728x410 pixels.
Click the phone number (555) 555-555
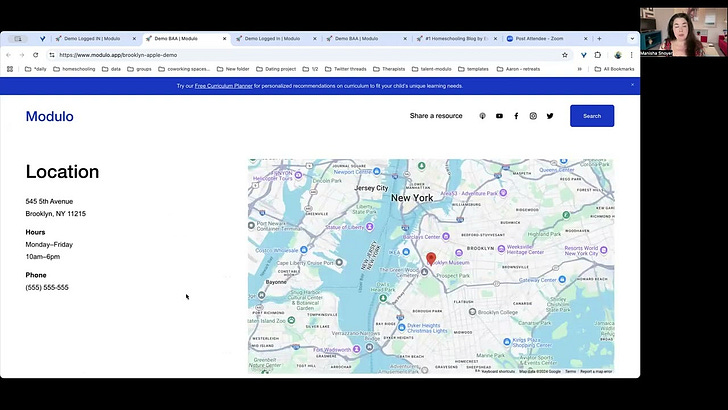[47, 287]
